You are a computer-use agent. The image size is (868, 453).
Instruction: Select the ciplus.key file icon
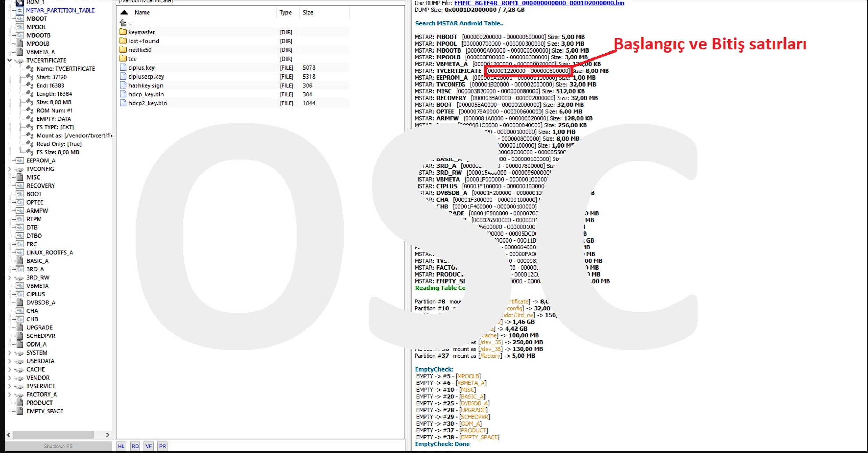pos(123,67)
